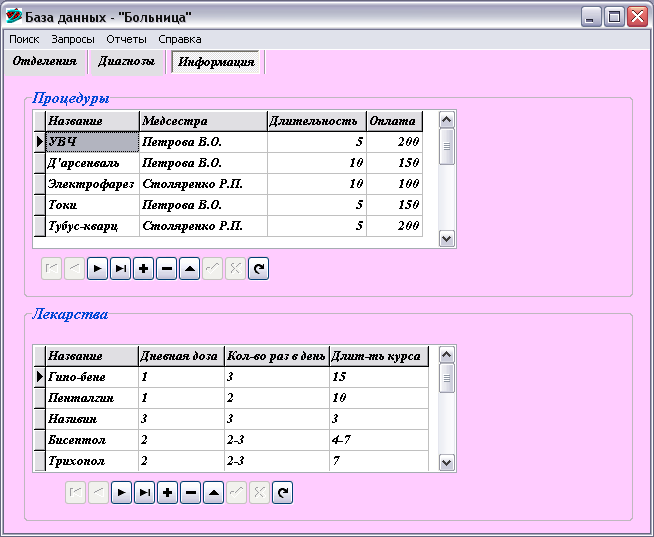Select the Информация tab

click(x=216, y=62)
